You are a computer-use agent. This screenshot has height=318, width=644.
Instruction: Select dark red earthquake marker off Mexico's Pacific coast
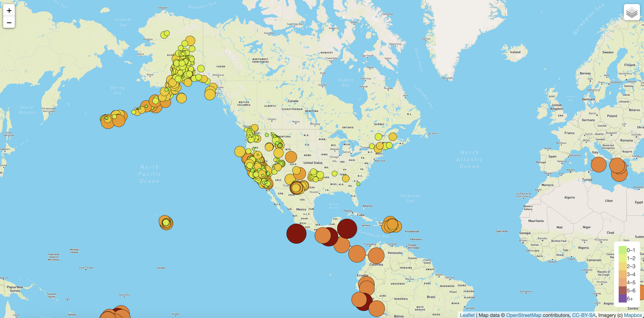tap(296, 233)
